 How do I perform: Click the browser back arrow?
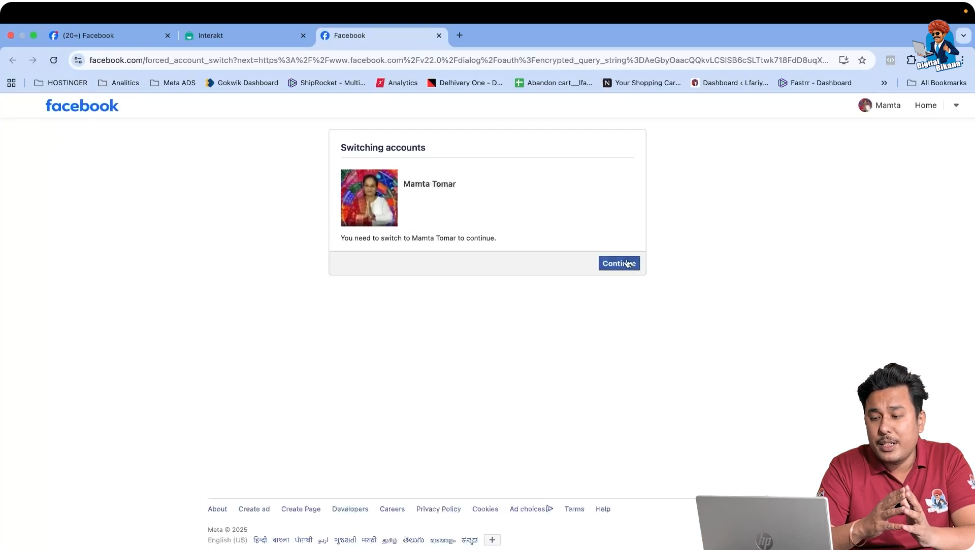[x=13, y=60]
